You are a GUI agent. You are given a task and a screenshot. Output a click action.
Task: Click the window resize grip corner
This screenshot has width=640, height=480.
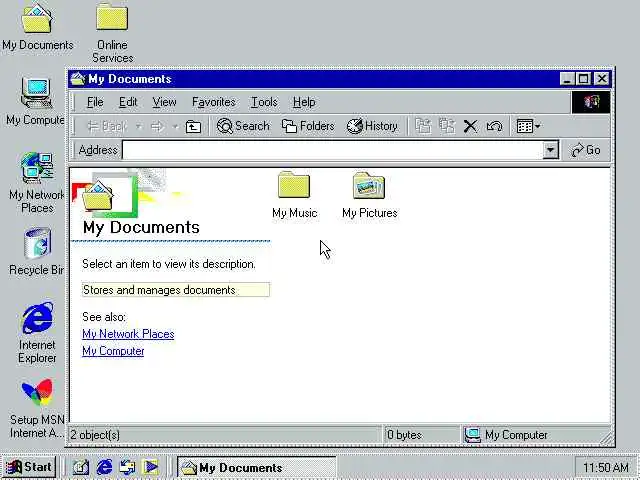tap(607, 439)
